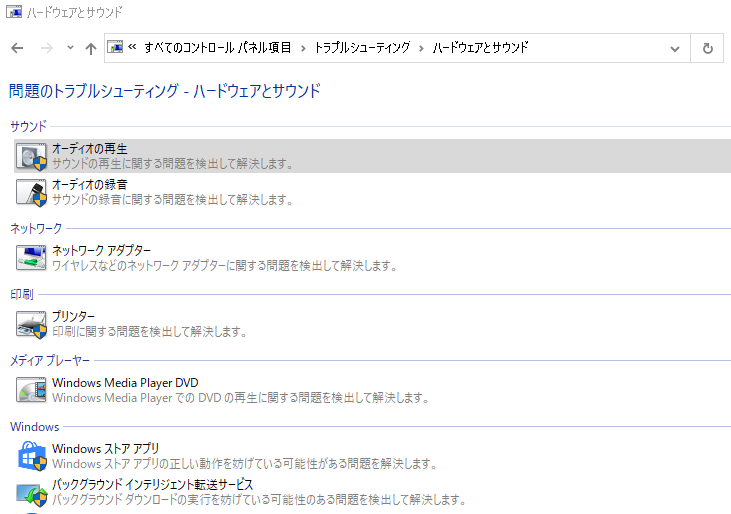The image size is (731, 514).
Task: Click the オーディオの録音 microphone icon
Action: click(32, 192)
